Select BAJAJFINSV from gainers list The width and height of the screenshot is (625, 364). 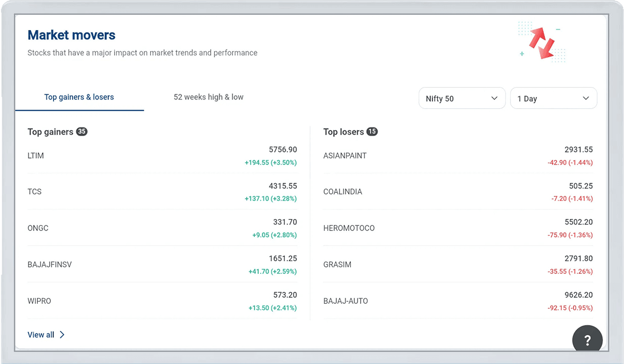pyautogui.click(x=49, y=264)
